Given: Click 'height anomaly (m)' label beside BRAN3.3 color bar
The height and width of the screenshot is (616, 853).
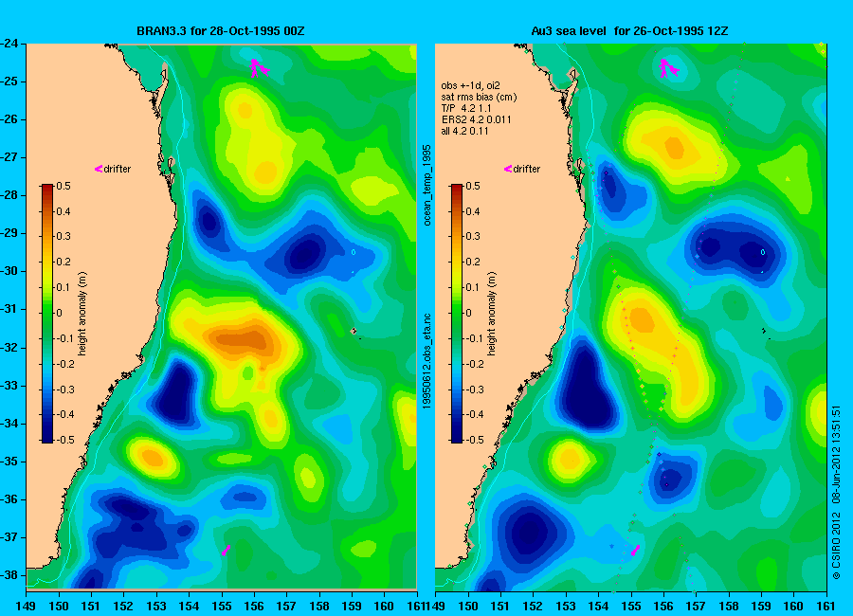Looking at the screenshot, I should point(82,314).
